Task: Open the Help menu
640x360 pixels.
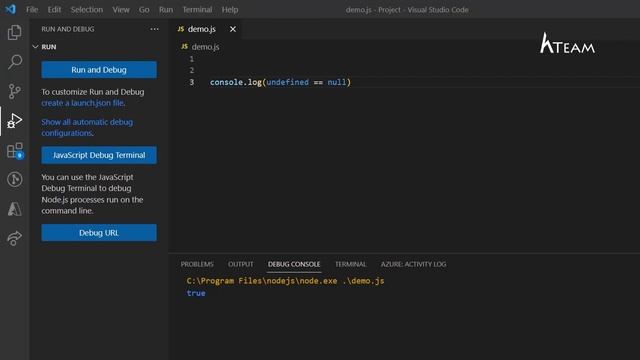Action: tap(230, 9)
